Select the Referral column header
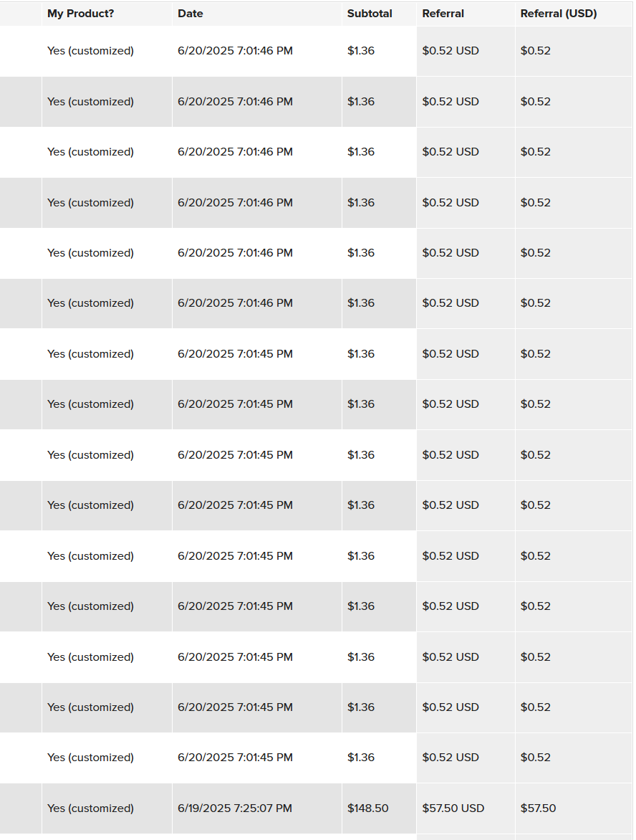 [443, 14]
